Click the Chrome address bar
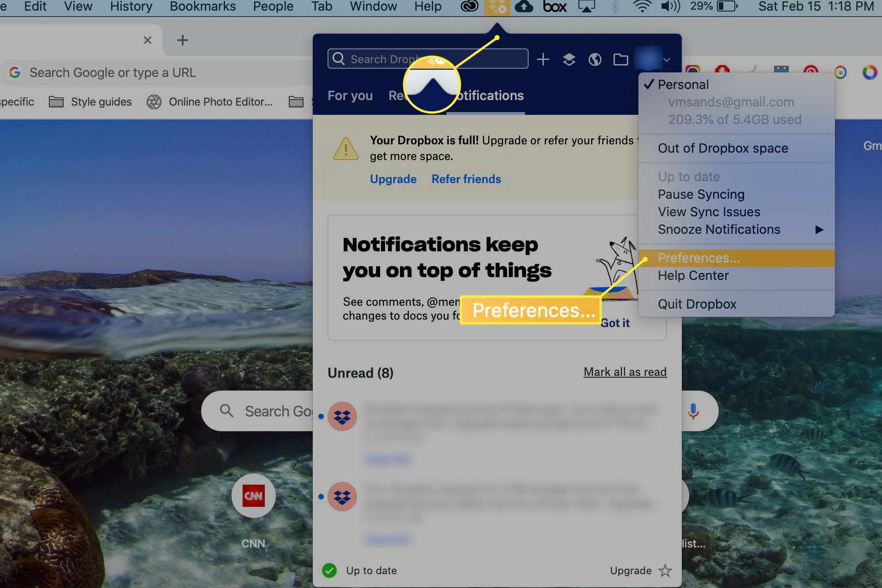Screen dimensions: 882x588 [x=157, y=72]
